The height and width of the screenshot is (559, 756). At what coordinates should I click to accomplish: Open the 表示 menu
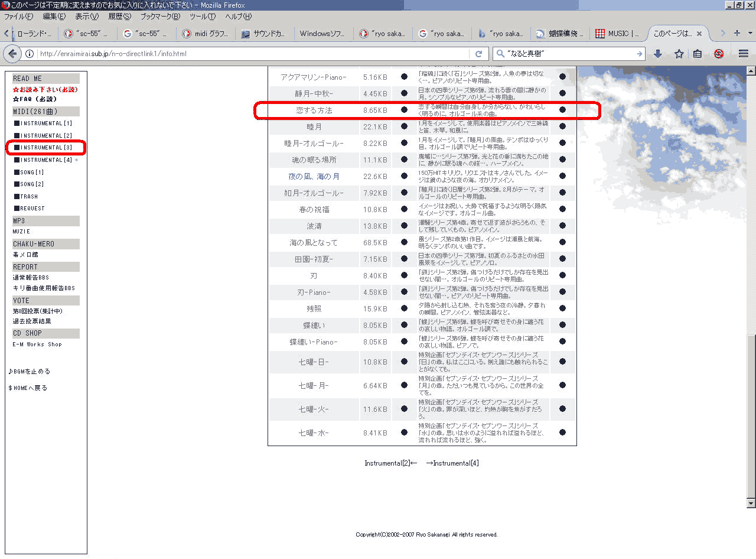click(x=86, y=17)
